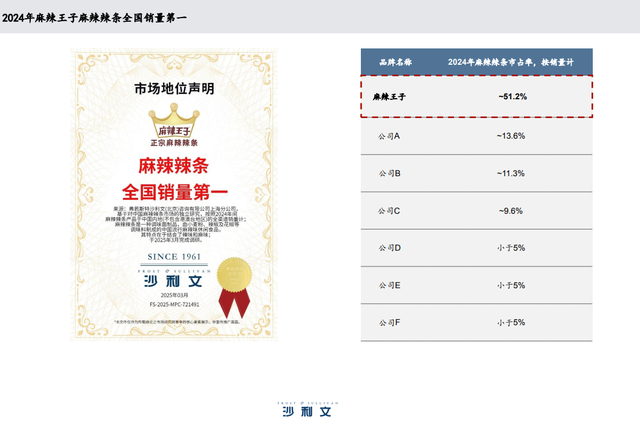Screen dimensions: 640x425
Task: Select the '公司F' row label
Action: tap(389, 323)
